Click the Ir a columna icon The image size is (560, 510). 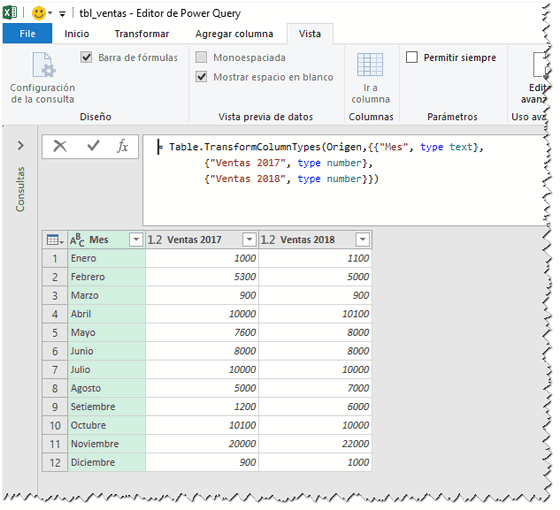(370, 65)
